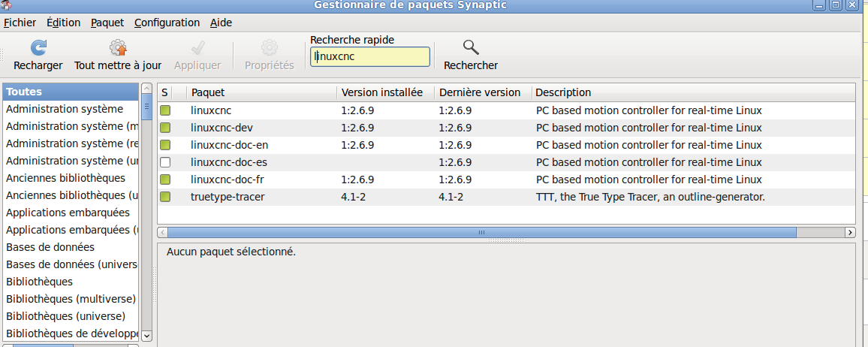Toggle the linuxcnc-doc-fr status checkbox
Screen dimensions: 868x347
165,180
